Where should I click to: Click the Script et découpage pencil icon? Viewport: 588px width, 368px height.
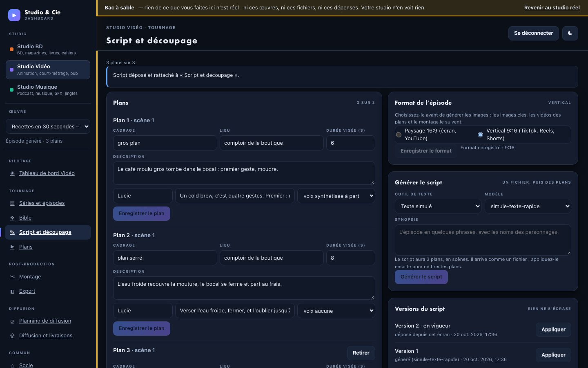(12, 232)
